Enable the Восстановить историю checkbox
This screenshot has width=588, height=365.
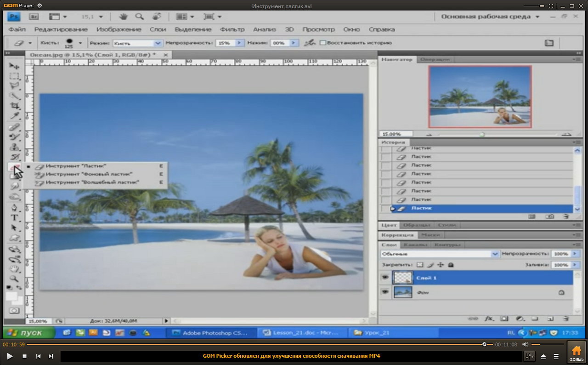[323, 43]
